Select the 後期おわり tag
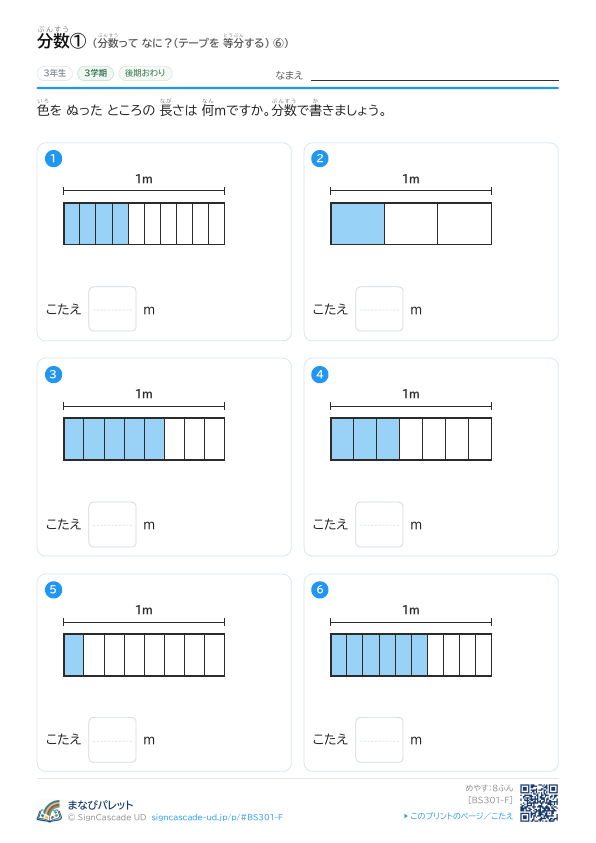Viewport: 596px width, 843px height. [x=145, y=73]
